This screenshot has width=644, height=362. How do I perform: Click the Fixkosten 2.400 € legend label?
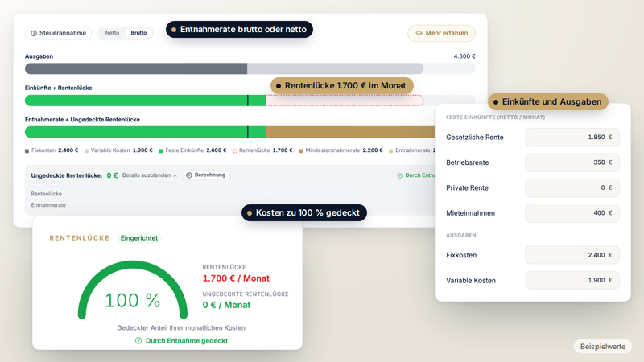(x=55, y=150)
